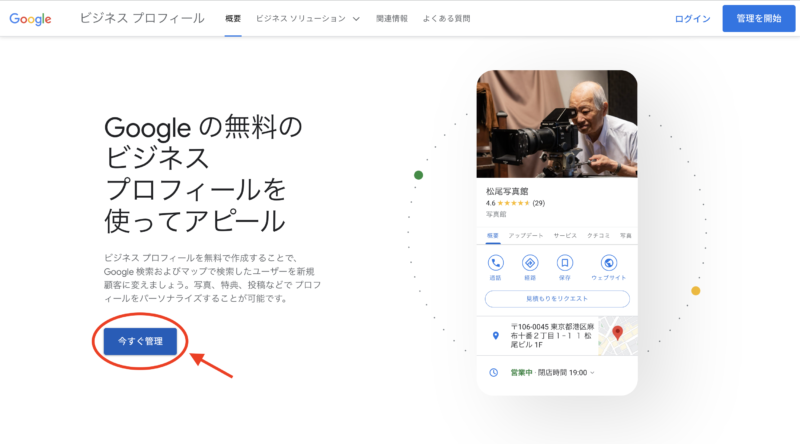Click 見積もりをリクエスト button

pyautogui.click(x=557, y=299)
